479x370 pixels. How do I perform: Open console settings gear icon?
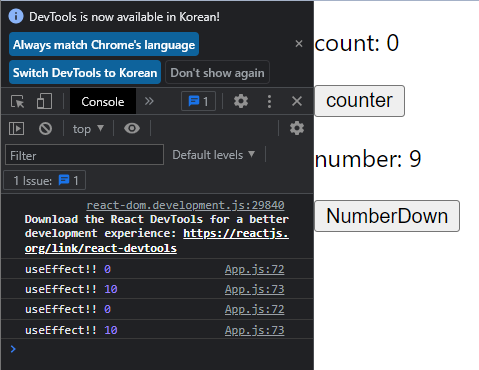click(297, 128)
